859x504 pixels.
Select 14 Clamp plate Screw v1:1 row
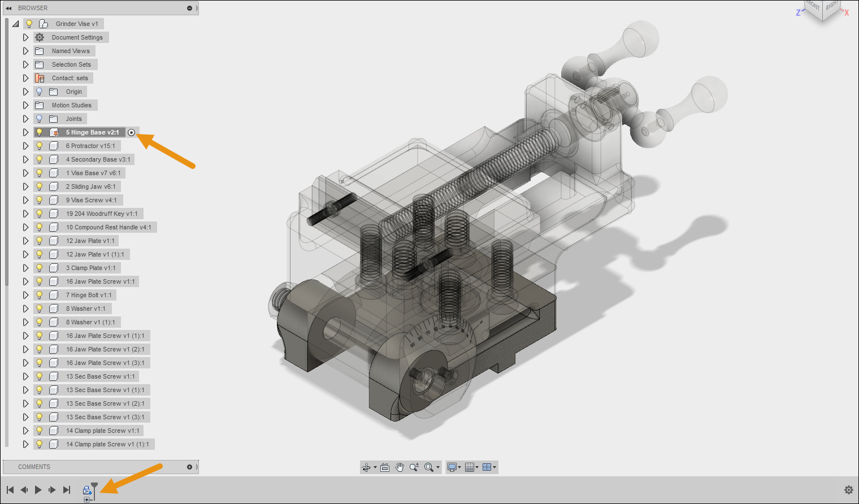[89, 431]
